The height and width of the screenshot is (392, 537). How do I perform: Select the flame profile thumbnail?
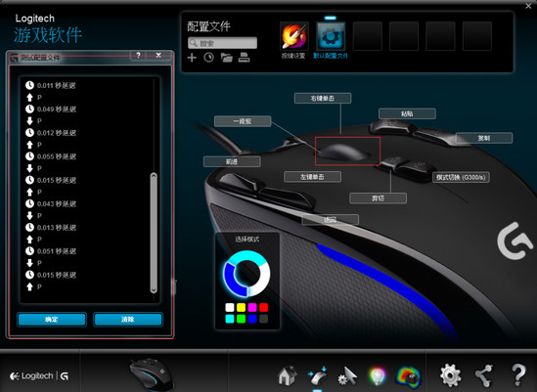293,36
